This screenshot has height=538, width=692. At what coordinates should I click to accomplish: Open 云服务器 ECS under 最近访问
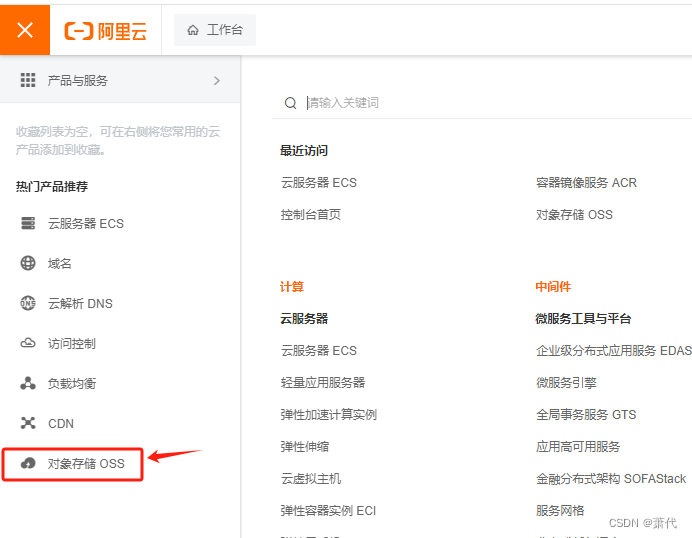(x=319, y=183)
